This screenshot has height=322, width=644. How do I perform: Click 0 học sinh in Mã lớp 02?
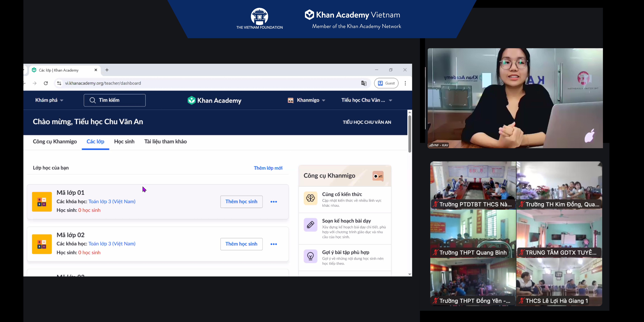(89, 252)
